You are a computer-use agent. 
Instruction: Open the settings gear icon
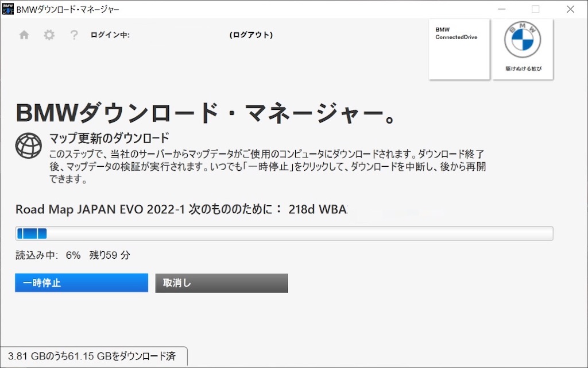[x=49, y=34]
